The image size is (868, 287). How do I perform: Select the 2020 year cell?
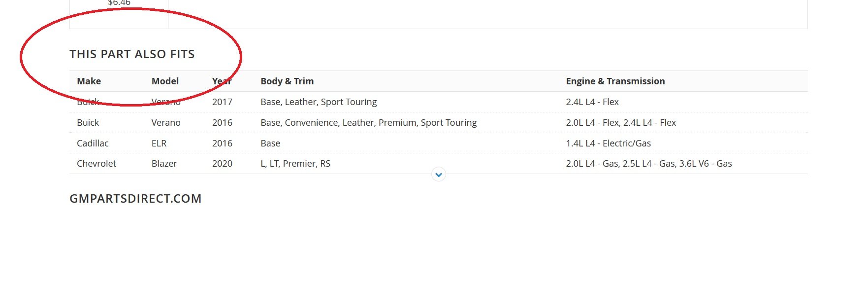(222, 164)
